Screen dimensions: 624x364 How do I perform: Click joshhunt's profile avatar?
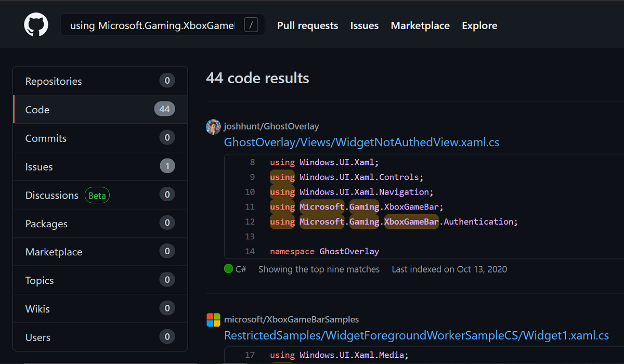[x=213, y=126]
